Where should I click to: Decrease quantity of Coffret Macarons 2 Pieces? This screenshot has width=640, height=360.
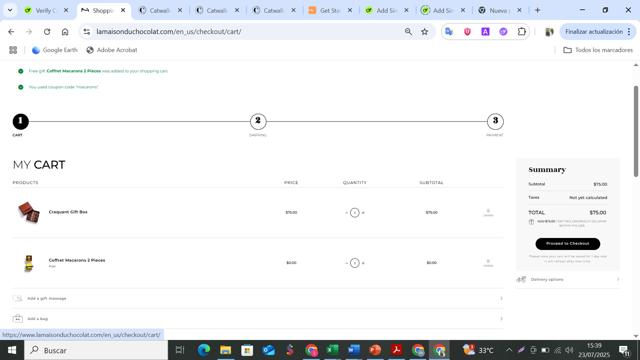347,263
